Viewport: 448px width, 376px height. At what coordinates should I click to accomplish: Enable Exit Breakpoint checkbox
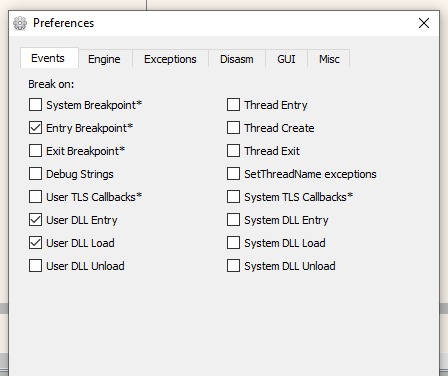pyautogui.click(x=35, y=151)
